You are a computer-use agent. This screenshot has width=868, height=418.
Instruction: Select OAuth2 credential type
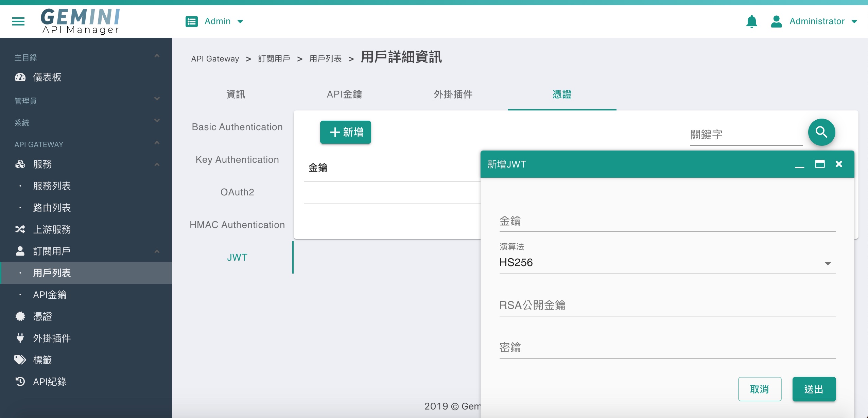point(237,192)
